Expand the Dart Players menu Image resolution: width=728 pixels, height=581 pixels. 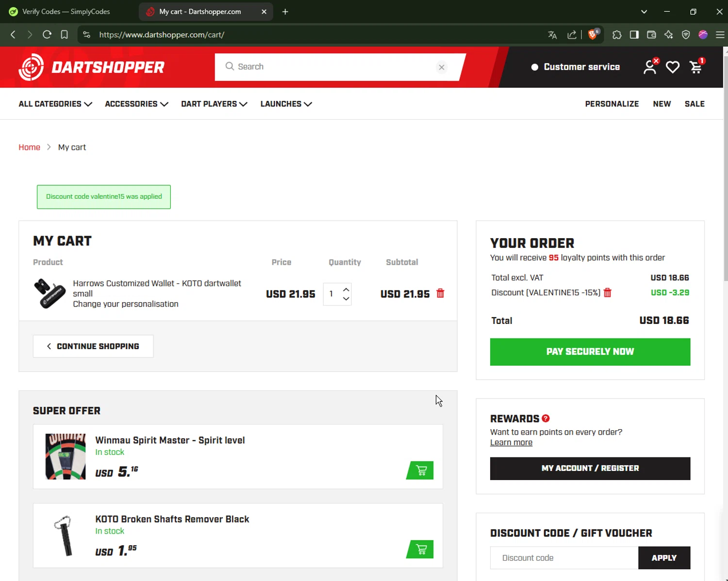pos(214,104)
